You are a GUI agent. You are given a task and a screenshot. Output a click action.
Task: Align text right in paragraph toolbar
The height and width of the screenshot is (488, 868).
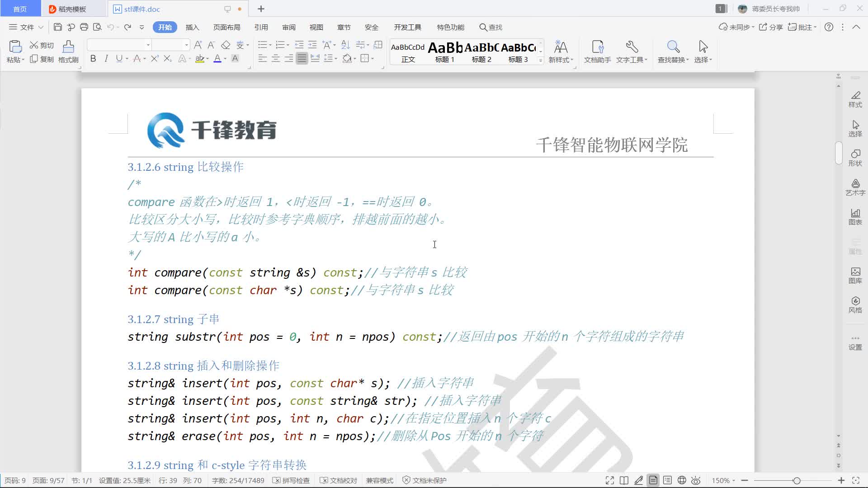click(288, 58)
